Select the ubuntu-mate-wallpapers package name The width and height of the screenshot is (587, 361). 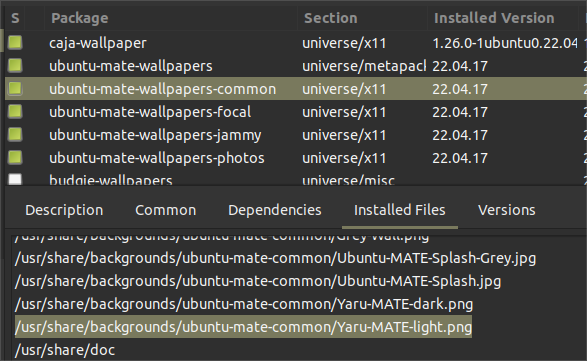pyautogui.click(x=131, y=66)
